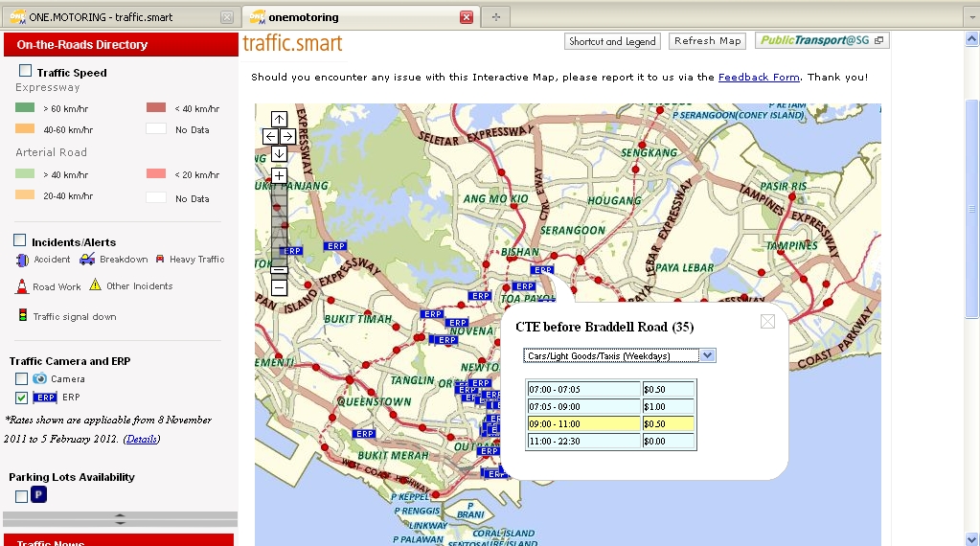Pan the map up with the up arrow
This screenshot has width=980, height=546.
pyautogui.click(x=279, y=119)
